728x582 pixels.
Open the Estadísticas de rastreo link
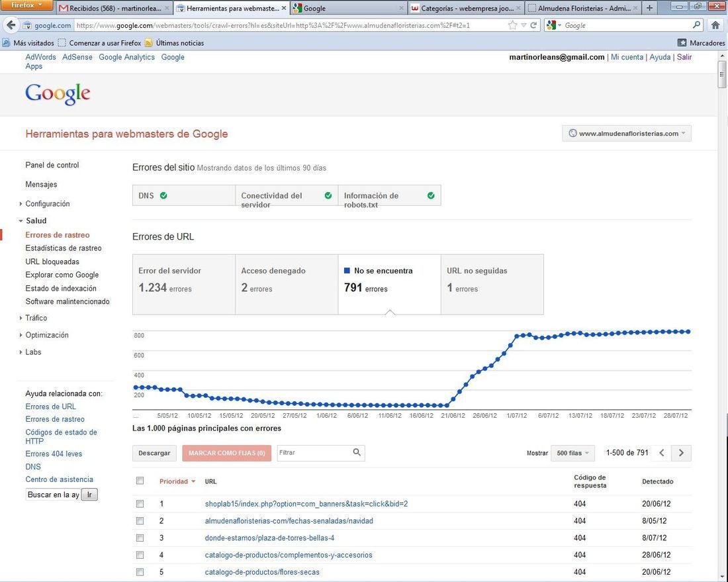click(x=63, y=248)
